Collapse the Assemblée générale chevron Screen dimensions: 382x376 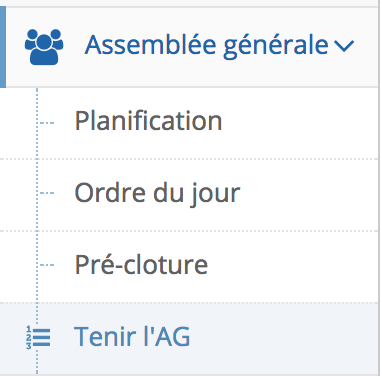click(344, 46)
